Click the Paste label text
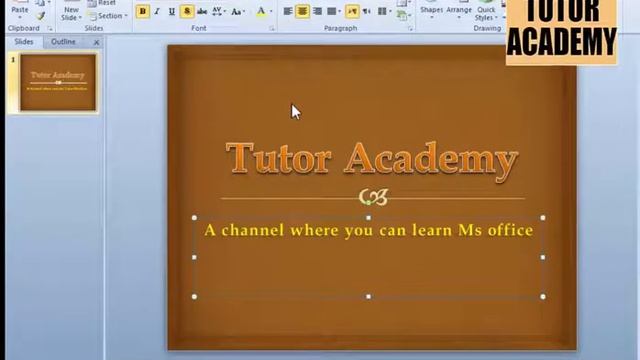 pyautogui.click(x=20, y=10)
